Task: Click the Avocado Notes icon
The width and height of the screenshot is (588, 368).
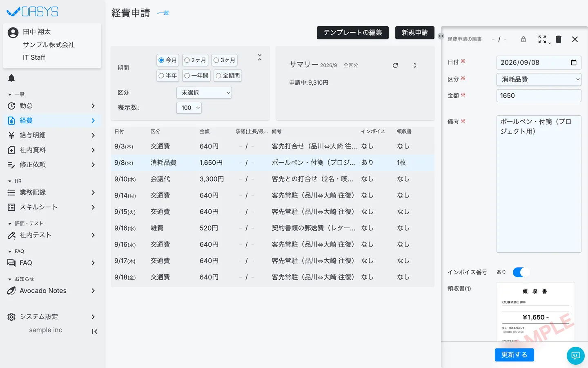Action: (x=11, y=291)
